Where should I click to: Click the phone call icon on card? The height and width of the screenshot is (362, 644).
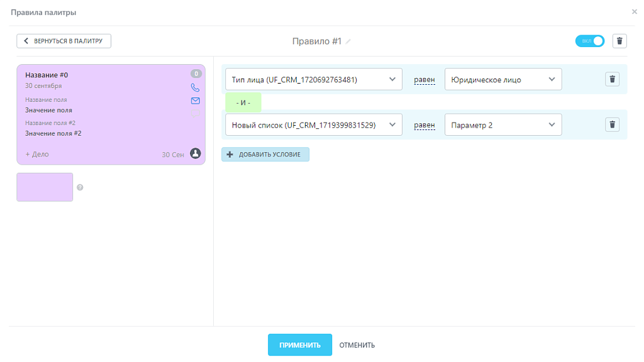195,87
